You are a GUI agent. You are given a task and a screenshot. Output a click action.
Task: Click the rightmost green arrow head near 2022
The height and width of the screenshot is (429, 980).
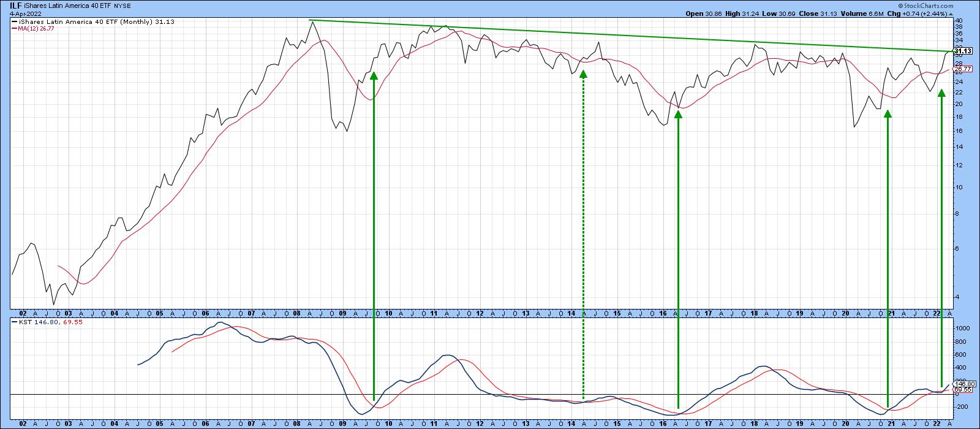coord(941,93)
